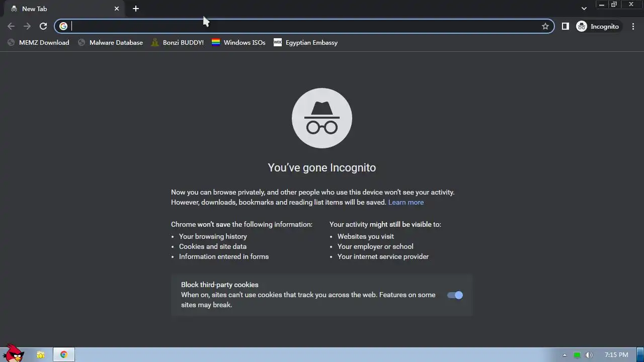Open the side panel icon

point(566,26)
